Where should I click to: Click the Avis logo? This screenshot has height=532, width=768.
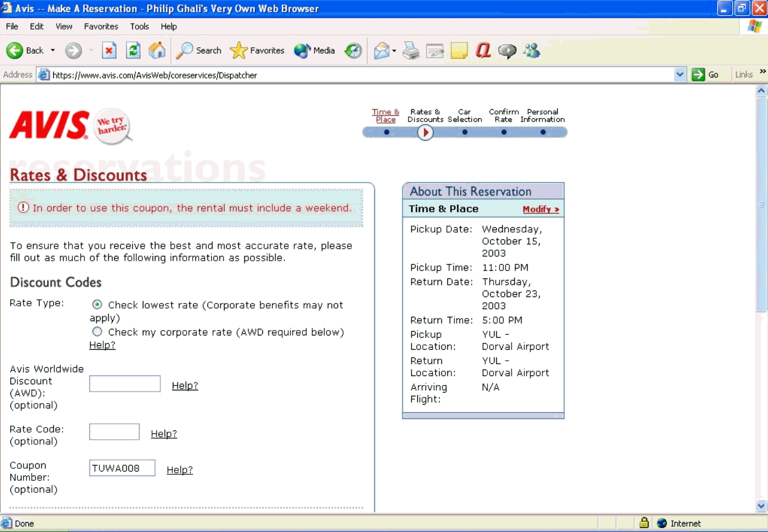[49, 125]
